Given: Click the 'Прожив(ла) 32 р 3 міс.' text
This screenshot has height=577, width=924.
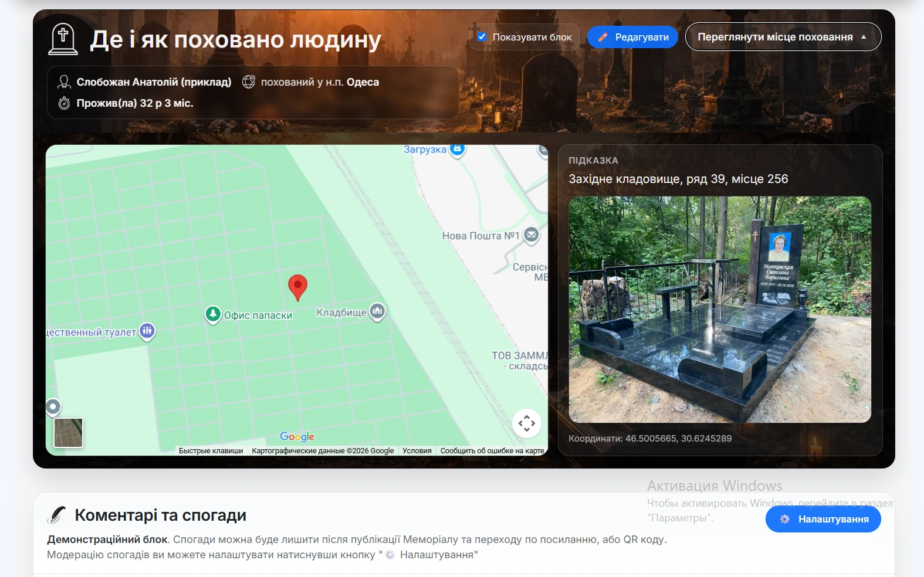Looking at the screenshot, I should click(135, 103).
